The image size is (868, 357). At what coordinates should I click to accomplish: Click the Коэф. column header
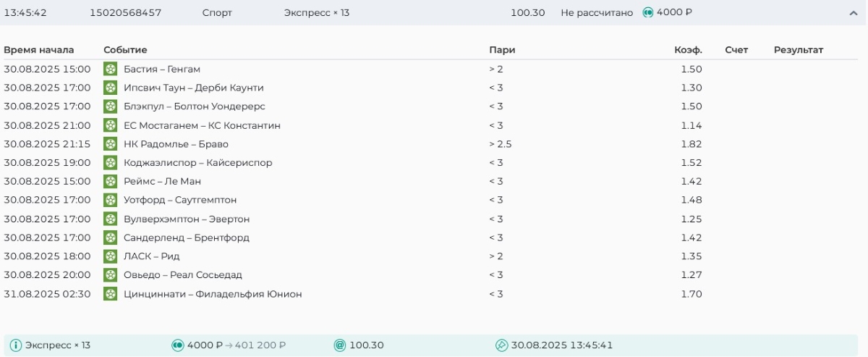point(688,50)
